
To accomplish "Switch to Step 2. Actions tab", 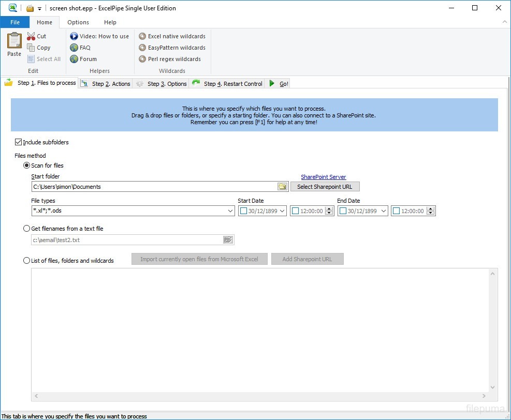I will (x=106, y=84).
